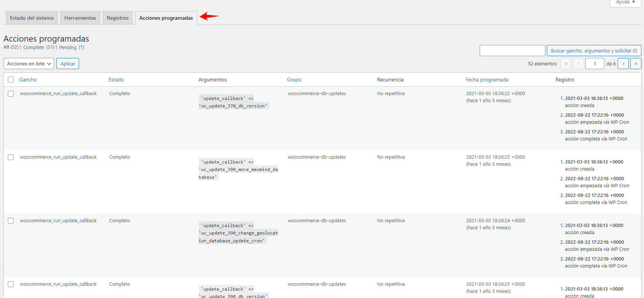Click the 2021-03-03 18:36:22 scheduled date

coord(496,94)
